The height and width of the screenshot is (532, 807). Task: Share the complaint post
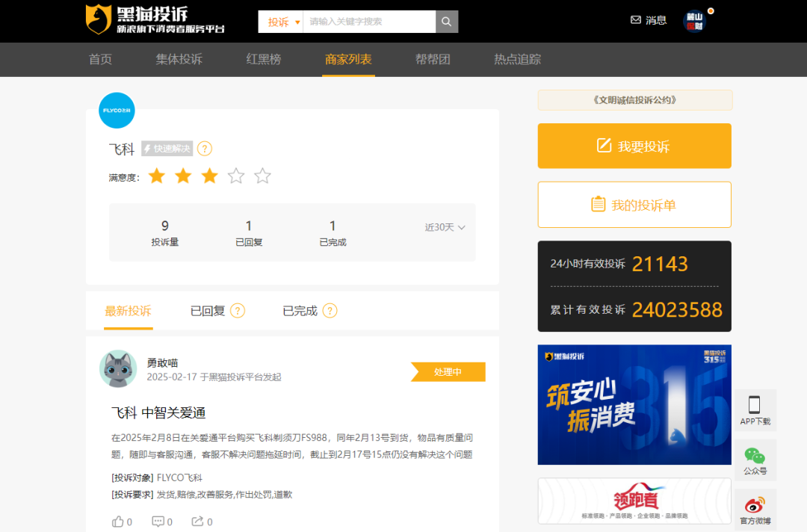(x=198, y=522)
